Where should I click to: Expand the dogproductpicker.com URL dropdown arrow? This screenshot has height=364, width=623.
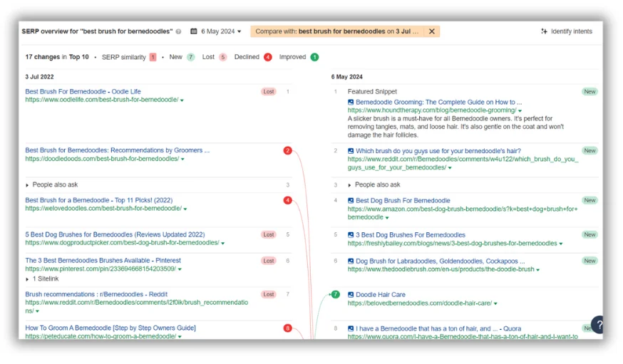click(223, 244)
